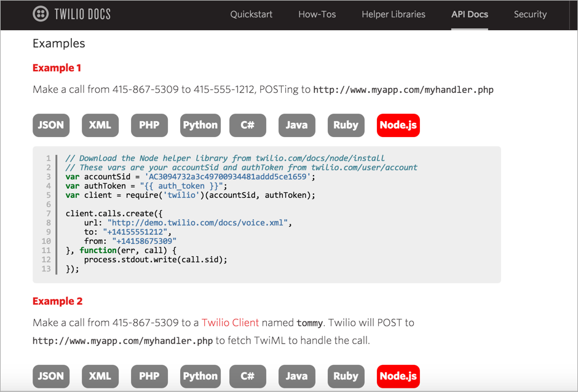Click inside the Node.js code block

[277, 215]
